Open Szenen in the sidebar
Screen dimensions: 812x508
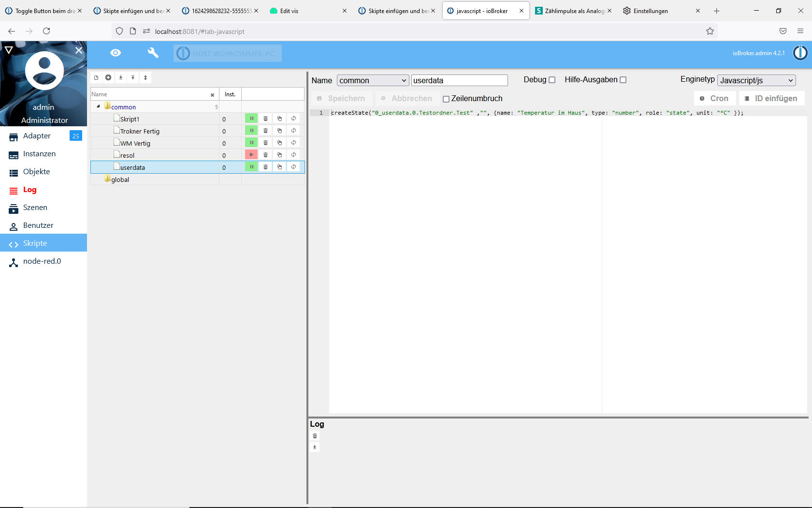[43, 208]
